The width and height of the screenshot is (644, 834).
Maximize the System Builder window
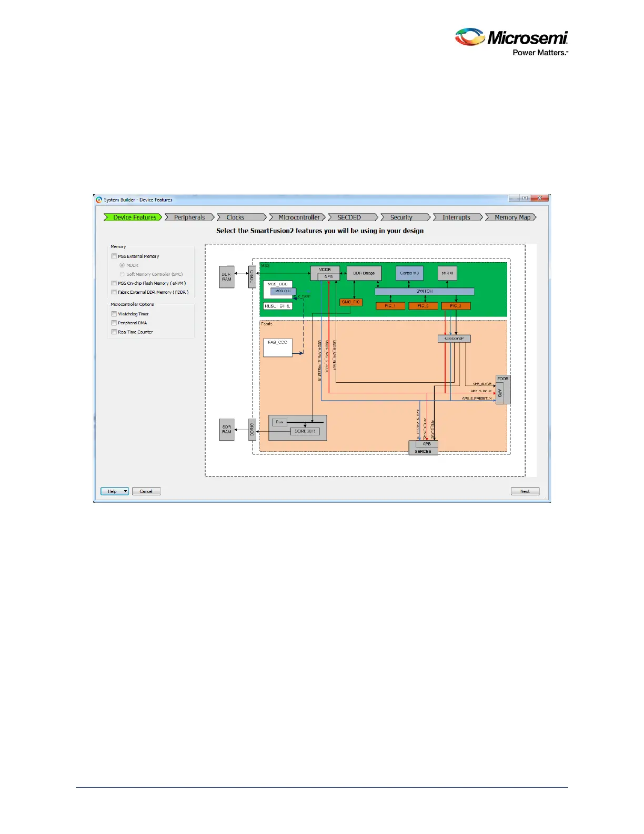tap(525, 198)
